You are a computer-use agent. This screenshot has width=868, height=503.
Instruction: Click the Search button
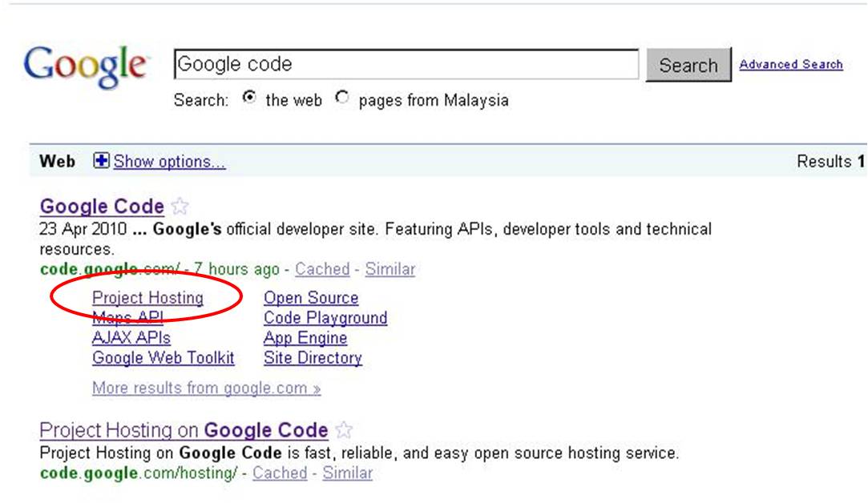688,66
